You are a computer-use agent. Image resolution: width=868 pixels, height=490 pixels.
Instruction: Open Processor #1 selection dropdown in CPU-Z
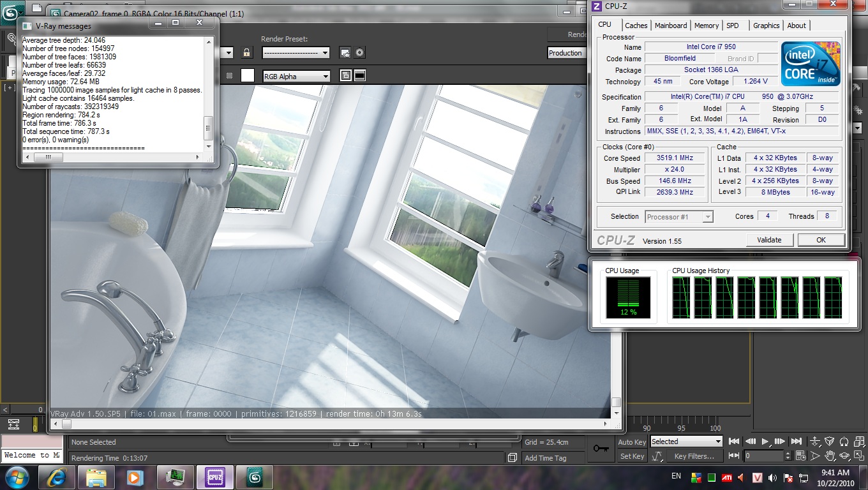(679, 217)
